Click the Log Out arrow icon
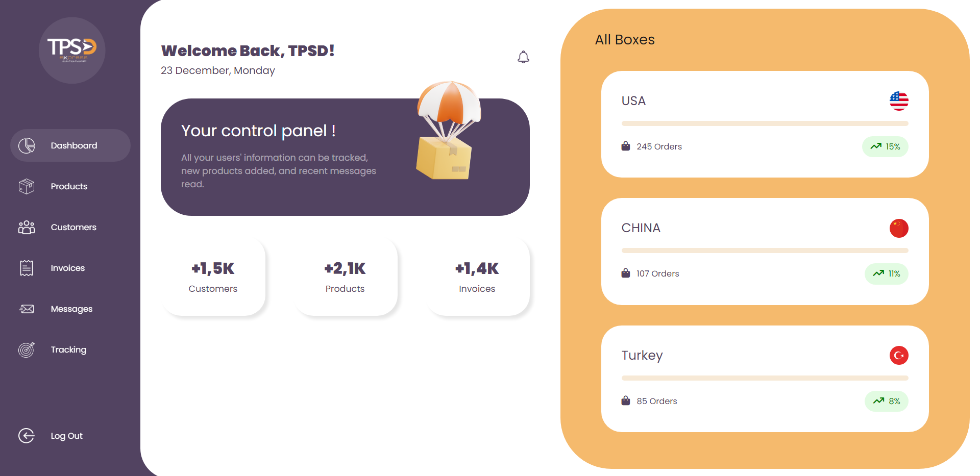This screenshot has height=476, width=980. (27, 436)
